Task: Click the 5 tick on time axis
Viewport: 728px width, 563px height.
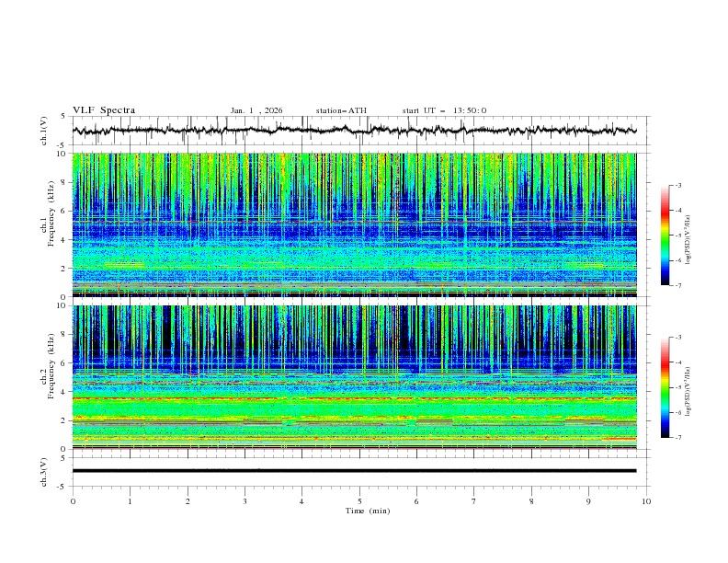Action: pos(359,501)
